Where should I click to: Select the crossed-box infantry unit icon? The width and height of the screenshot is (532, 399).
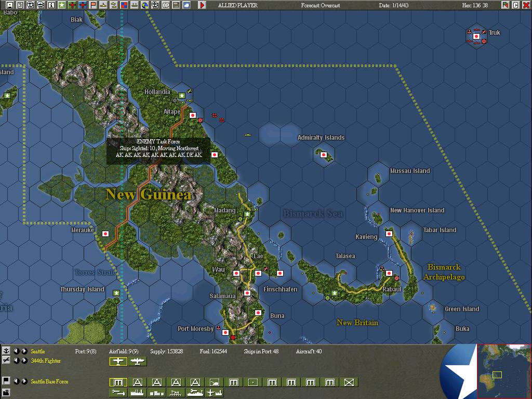coord(349,382)
